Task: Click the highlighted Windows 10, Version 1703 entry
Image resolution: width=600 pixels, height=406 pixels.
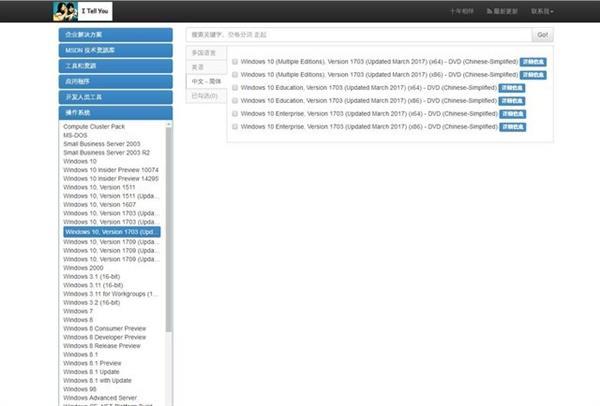Action: click(112, 232)
